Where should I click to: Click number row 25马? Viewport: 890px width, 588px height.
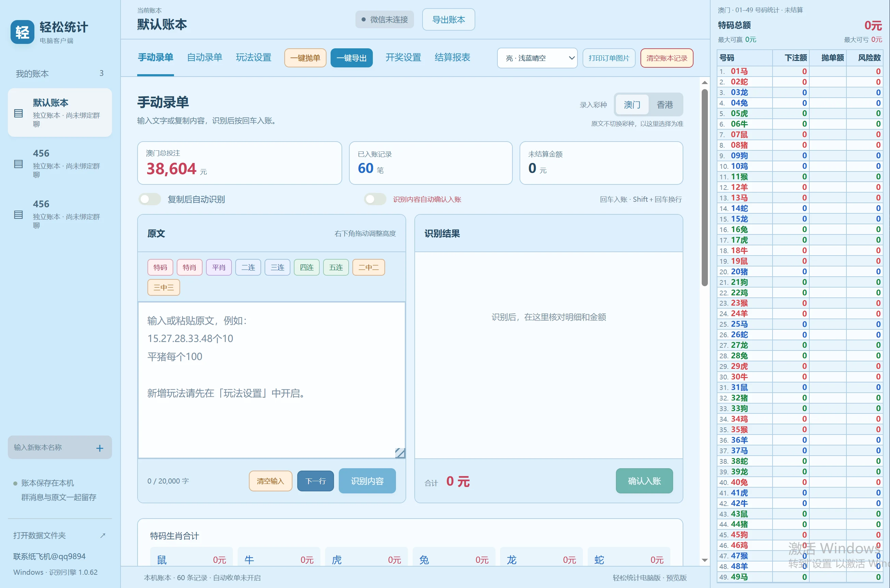800,324
